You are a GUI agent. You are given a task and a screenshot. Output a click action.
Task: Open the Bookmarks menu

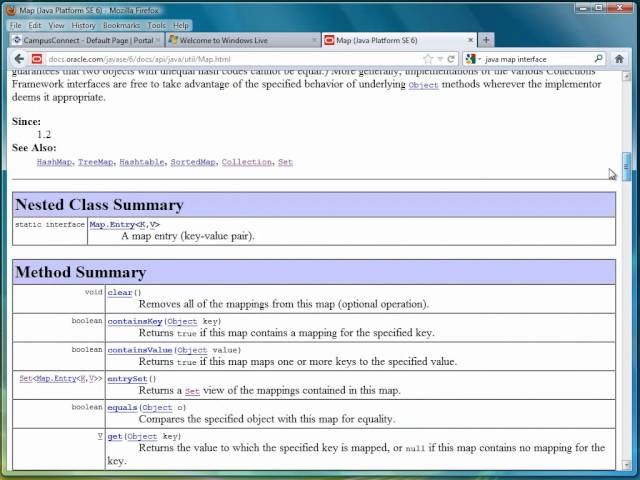[121, 25]
